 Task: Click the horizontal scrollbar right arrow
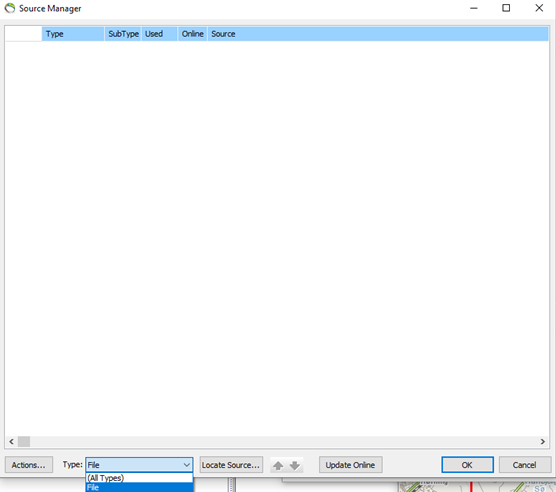pos(543,441)
